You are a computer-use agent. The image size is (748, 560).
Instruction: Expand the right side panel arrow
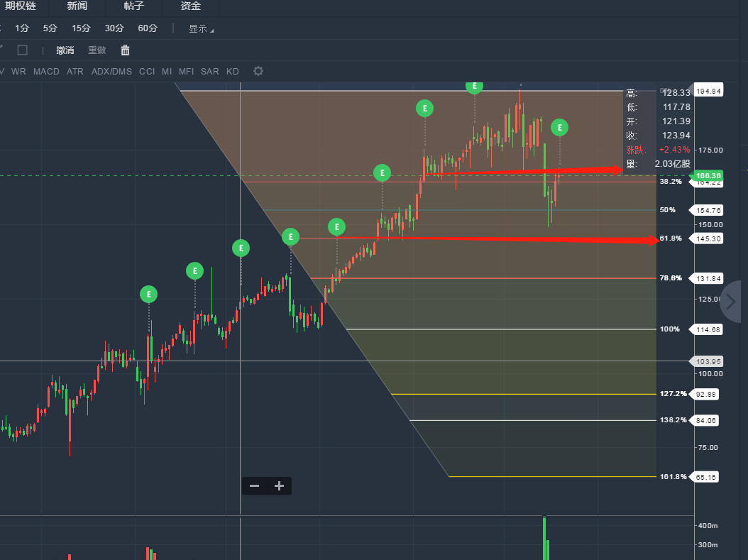pos(731,302)
